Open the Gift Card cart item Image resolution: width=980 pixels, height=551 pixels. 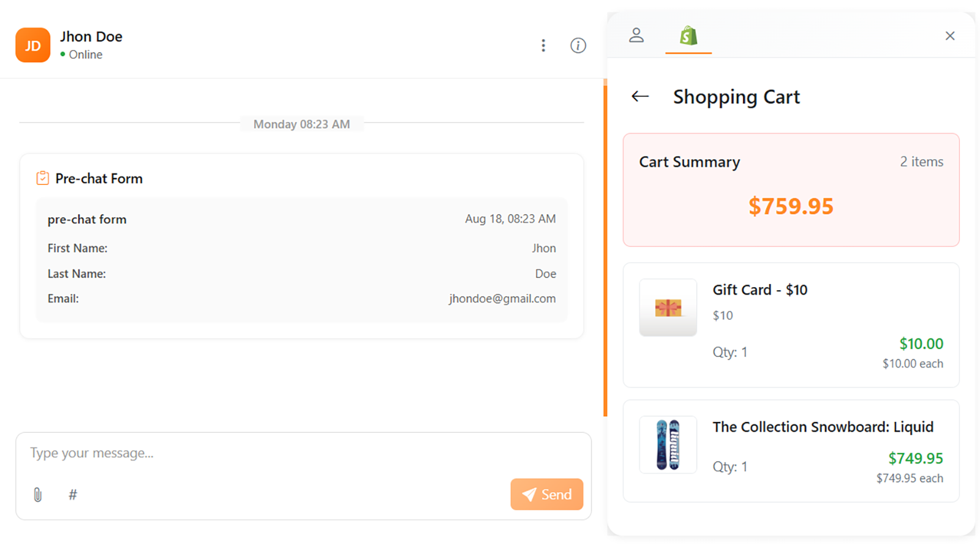click(x=791, y=325)
